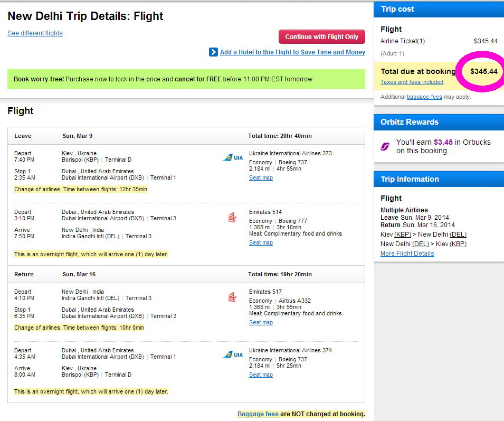The height and width of the screenshot is (421, 504).
Task: Click the UIA airline logo for flight 373
Action: [232, 157]
